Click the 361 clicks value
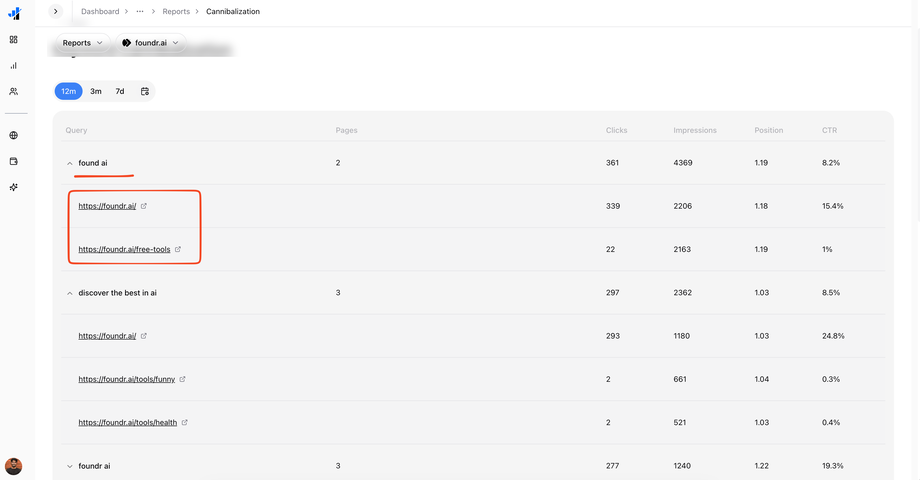The image size is (920, 480). (x=613, y=163)
